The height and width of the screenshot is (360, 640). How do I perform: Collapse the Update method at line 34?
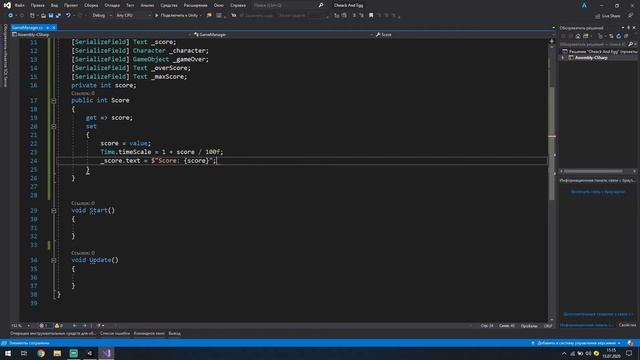(x=53, y=260)
